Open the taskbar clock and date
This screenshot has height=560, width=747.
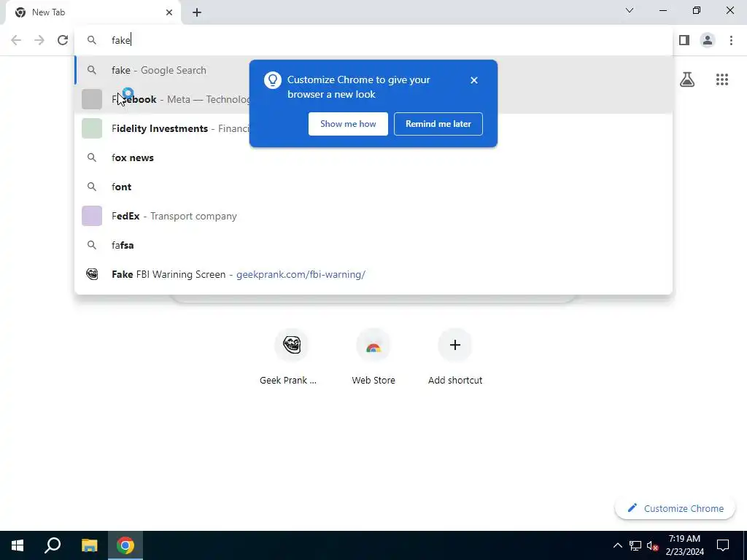click(x=684, y=545)
